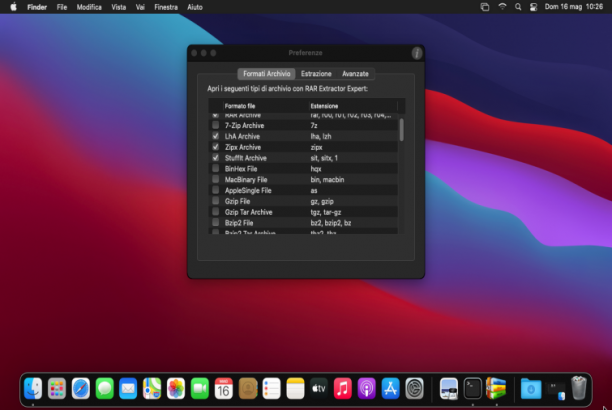Open Photos app in dock
The height and width of the screenshot is (410, 612).
(176, 389)
